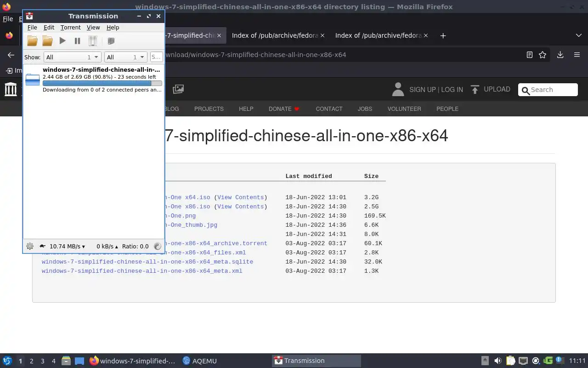The width and height of the screenshot is (588, 368).
Task: Pause the selected torrent
Action: (x=77, y=41)
